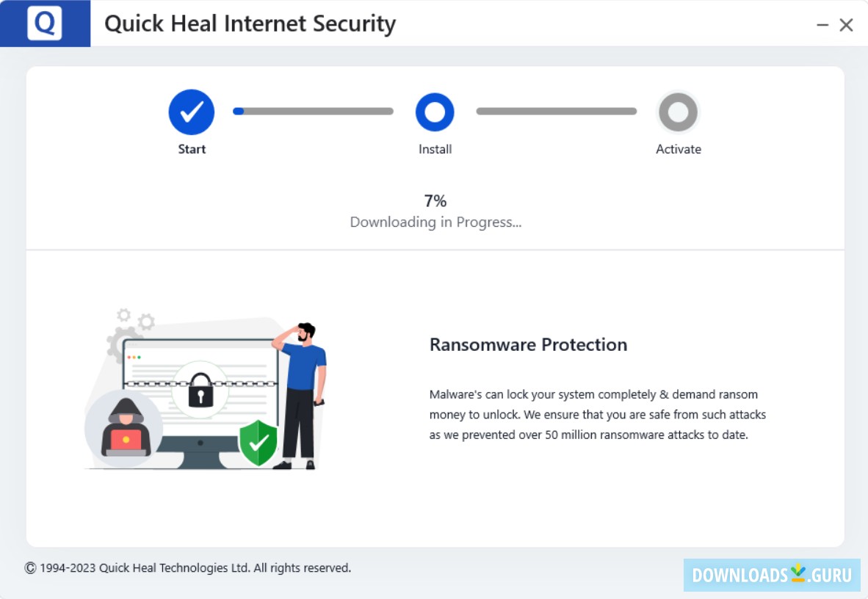Image resolution: width=868 pixels, height=599 pixels.
Task: Click the copyright symbol in the footer
Action: coord(29,567)
